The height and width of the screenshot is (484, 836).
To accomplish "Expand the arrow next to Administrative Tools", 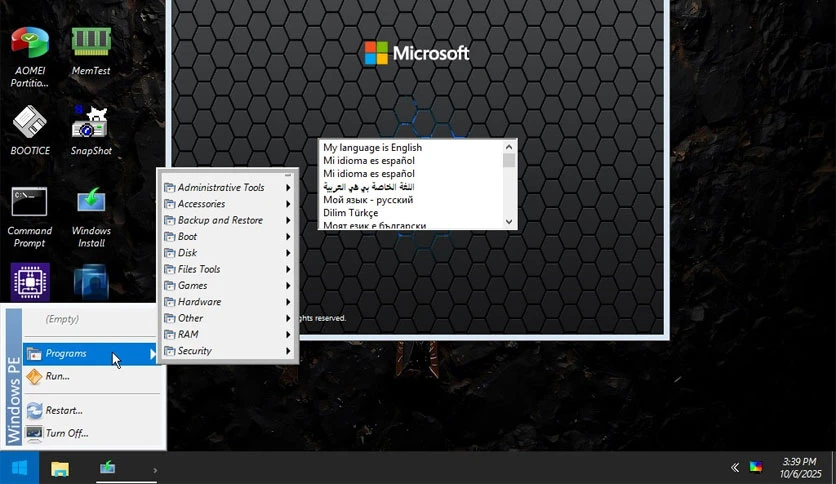I will click(x=288, y=188).
